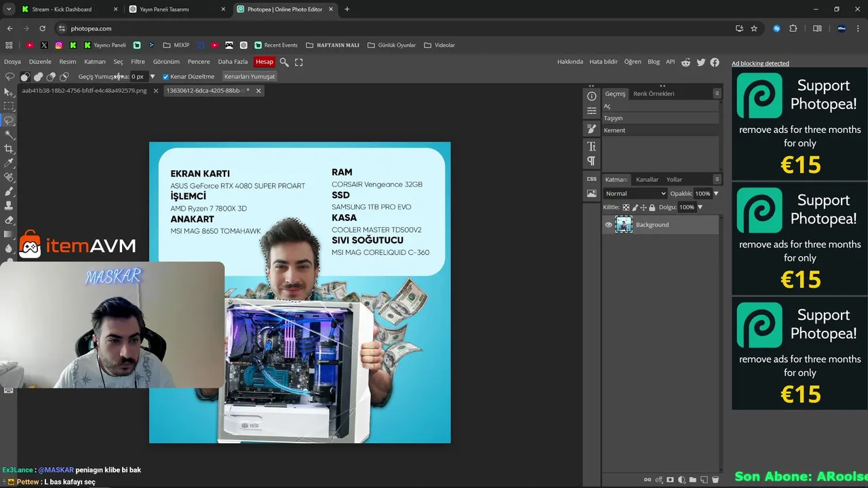
Task: Select the Crop tool
Action: [9, 149]
